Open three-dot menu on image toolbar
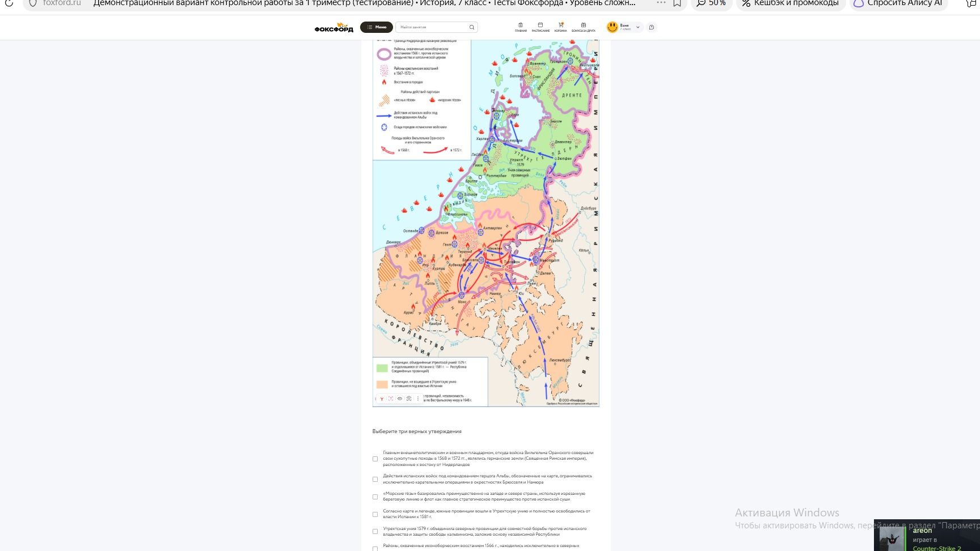This screenshot has height=551, width=980. [x=418, y=399]
